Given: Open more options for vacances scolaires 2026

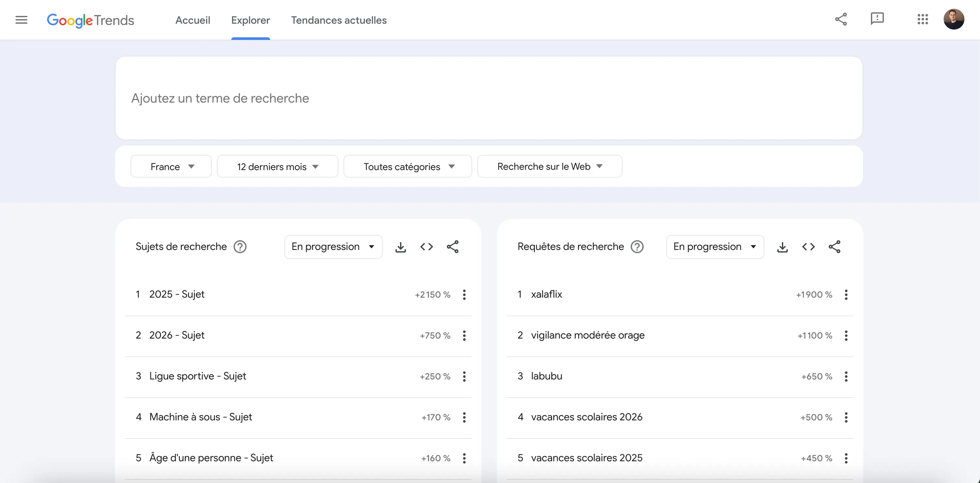Looking at the screenshot, I should (846, 417).
